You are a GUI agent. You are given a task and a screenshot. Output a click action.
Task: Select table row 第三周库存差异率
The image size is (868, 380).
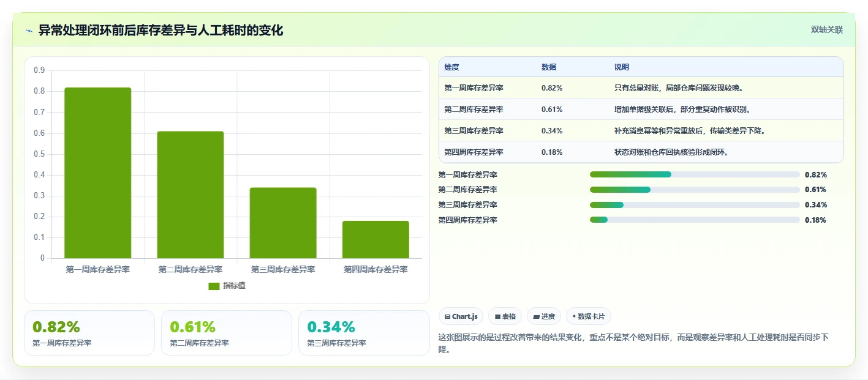(x=641, y=131)
